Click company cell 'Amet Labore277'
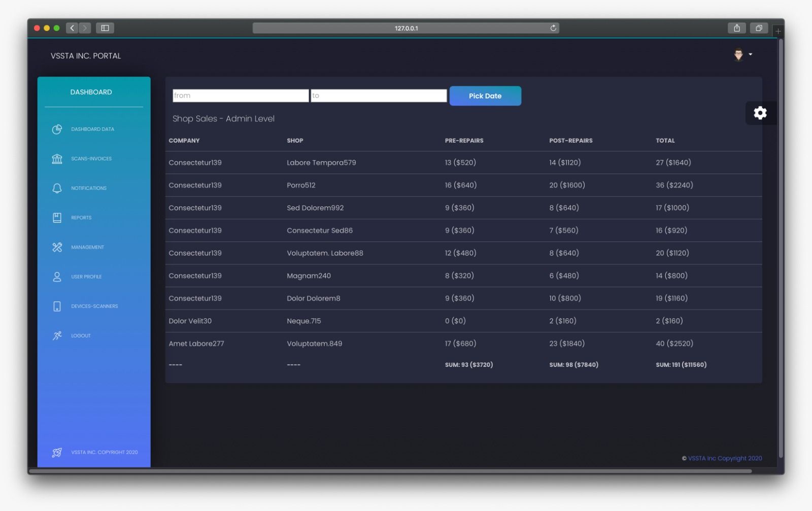The width and height of the screenshot is (812, 511). [196, 344]
